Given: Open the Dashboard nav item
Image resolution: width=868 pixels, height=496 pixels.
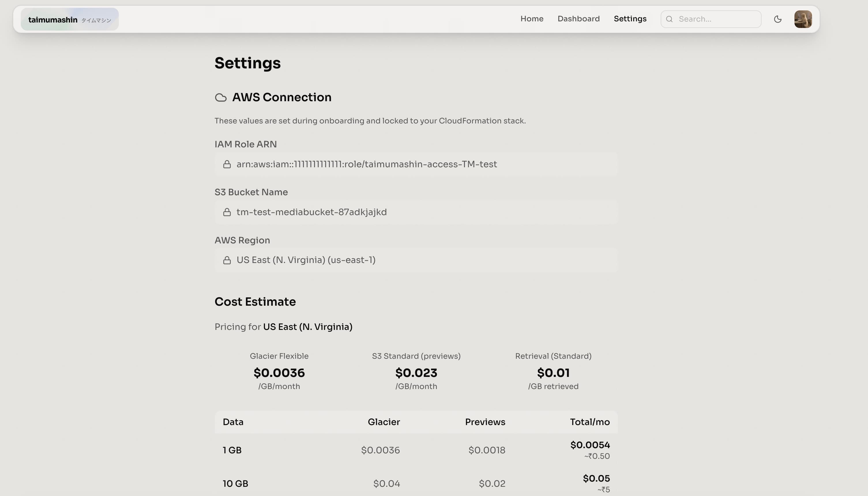Looking at the screenshot, I should (578, 19).
